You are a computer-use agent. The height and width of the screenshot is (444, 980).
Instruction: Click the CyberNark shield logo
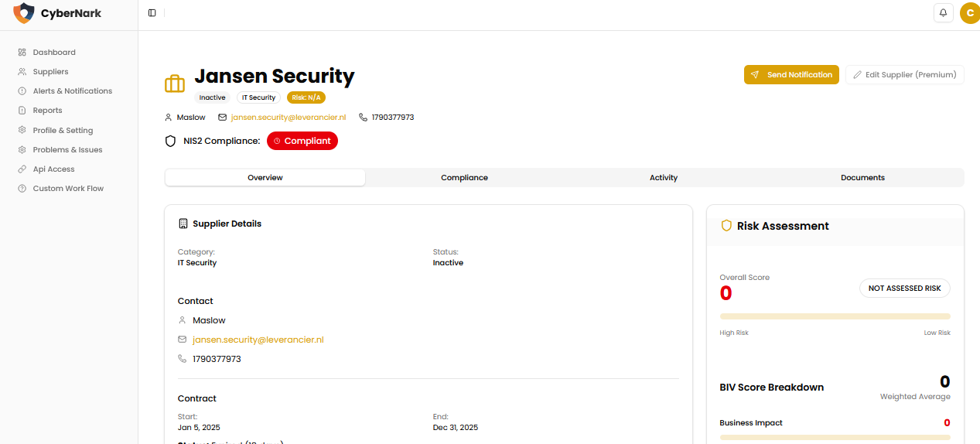tap(24, 13)
